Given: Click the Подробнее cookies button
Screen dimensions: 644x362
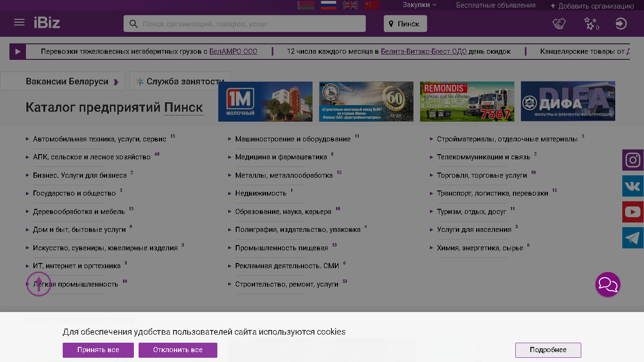Looking at the screenshot, I should tap(548, 350).
